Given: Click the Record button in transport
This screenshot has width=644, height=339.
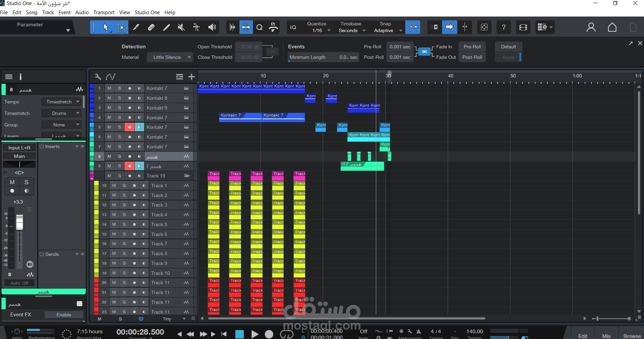Looking at the screenshot, I should click(269, 334).
